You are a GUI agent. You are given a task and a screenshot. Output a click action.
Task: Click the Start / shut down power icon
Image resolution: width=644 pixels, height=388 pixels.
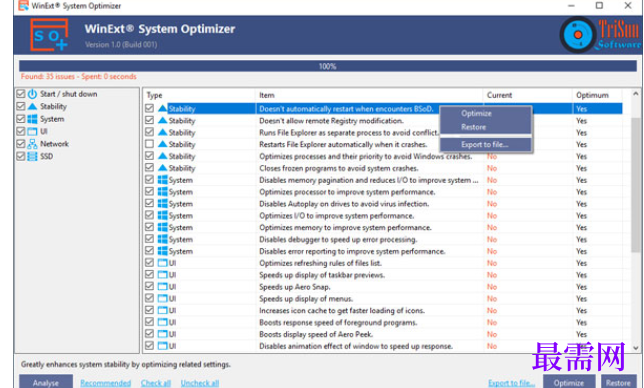(x=32, y=94)
